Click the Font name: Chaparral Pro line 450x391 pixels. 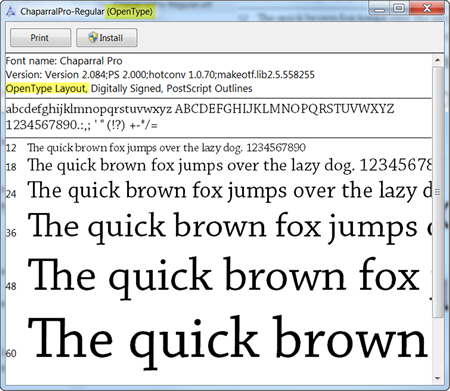64,61
